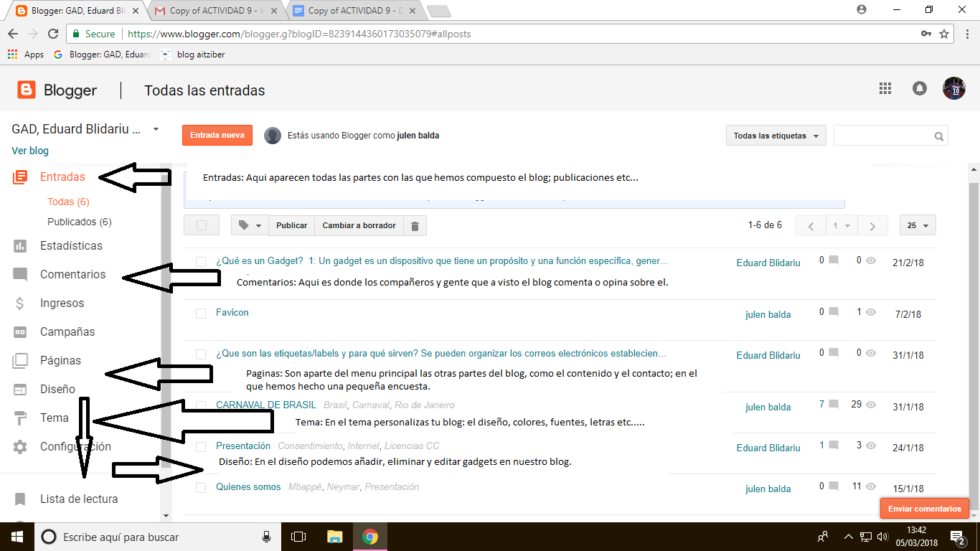Open the Google apps grid

pyautogui.click(x=885, y=88)
